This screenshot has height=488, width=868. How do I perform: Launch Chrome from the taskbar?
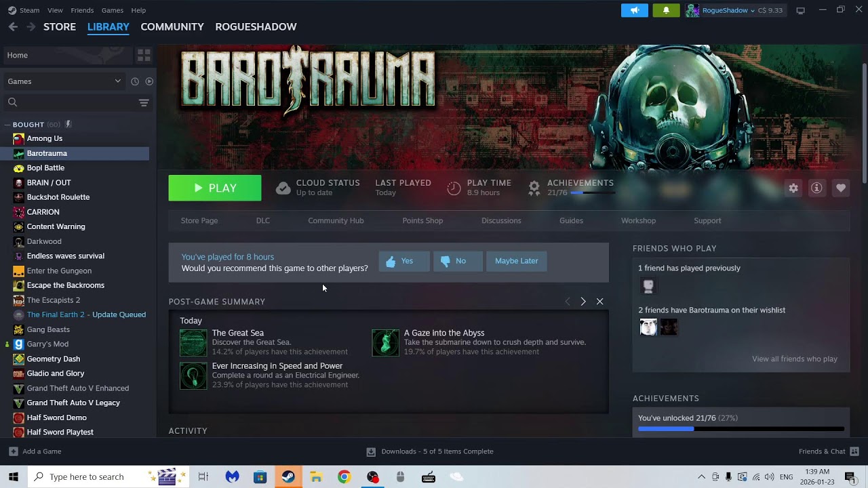click(x=344, y=476)
